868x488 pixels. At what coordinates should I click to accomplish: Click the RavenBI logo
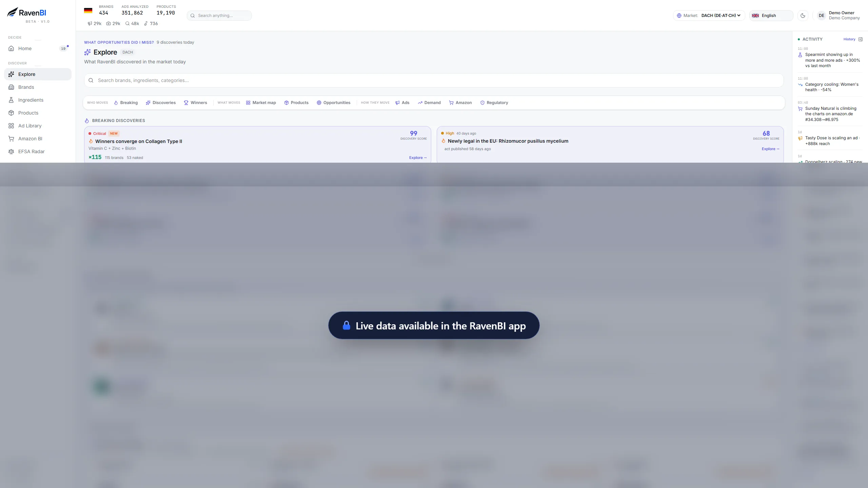tap(27, 13)
